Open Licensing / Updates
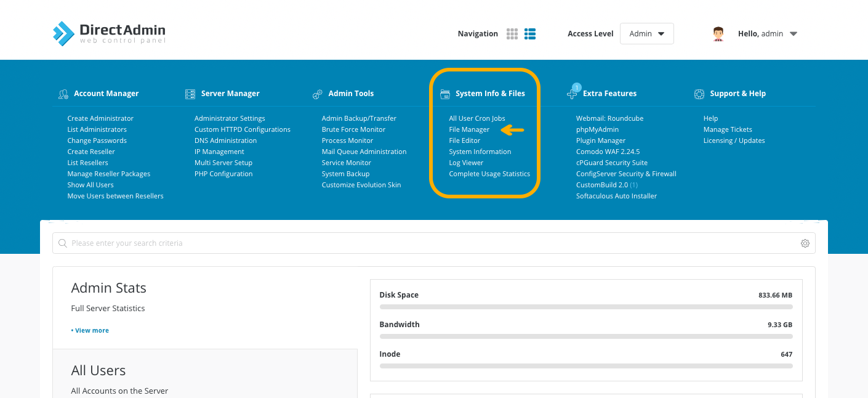Viewport: 868px width, 398px height. click(734, 140)
